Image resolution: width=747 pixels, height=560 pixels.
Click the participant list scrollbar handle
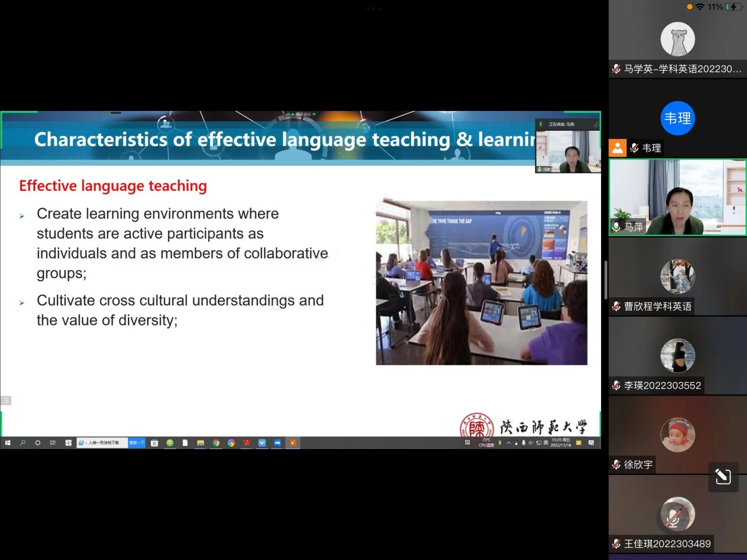click(x=606, y=280)
